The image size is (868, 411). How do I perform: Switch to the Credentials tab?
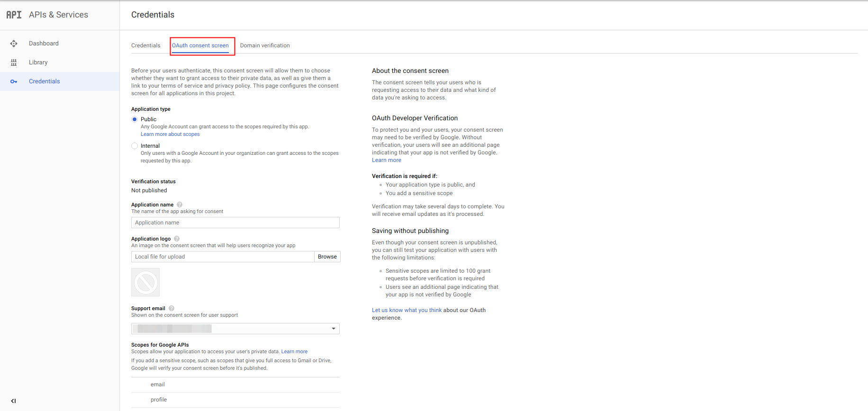coord(146,45)
